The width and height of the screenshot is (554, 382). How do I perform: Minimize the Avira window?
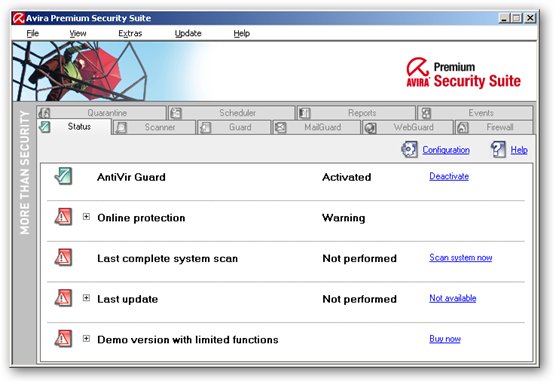(x=504, y=18)
